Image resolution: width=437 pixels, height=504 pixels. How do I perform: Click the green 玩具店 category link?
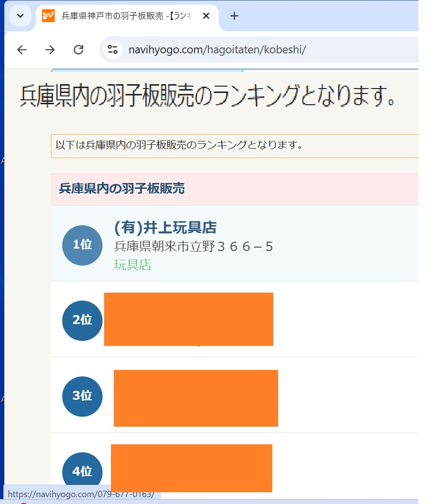pyautogui.click(x=132, y=265)
